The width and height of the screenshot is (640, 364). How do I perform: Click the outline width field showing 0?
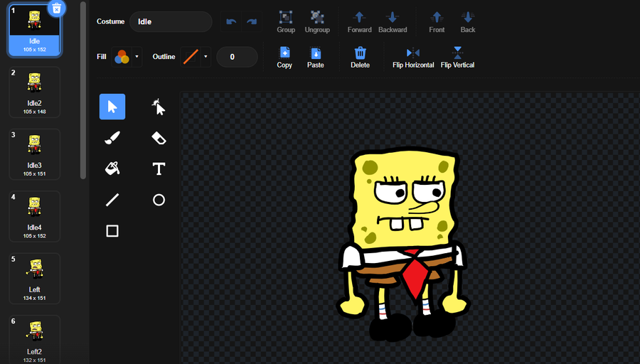pos(237,57)
